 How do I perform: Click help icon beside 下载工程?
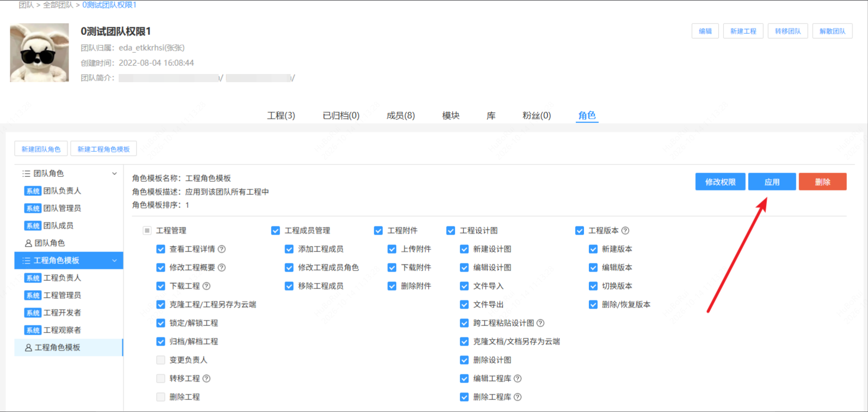click(206, 286)
